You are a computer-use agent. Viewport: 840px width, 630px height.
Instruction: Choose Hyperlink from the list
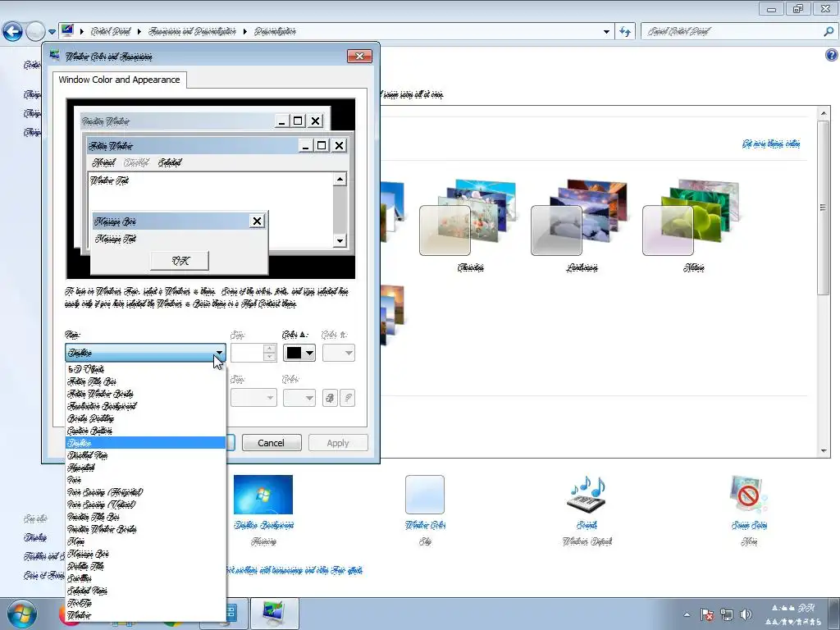[x=146, y=468]
